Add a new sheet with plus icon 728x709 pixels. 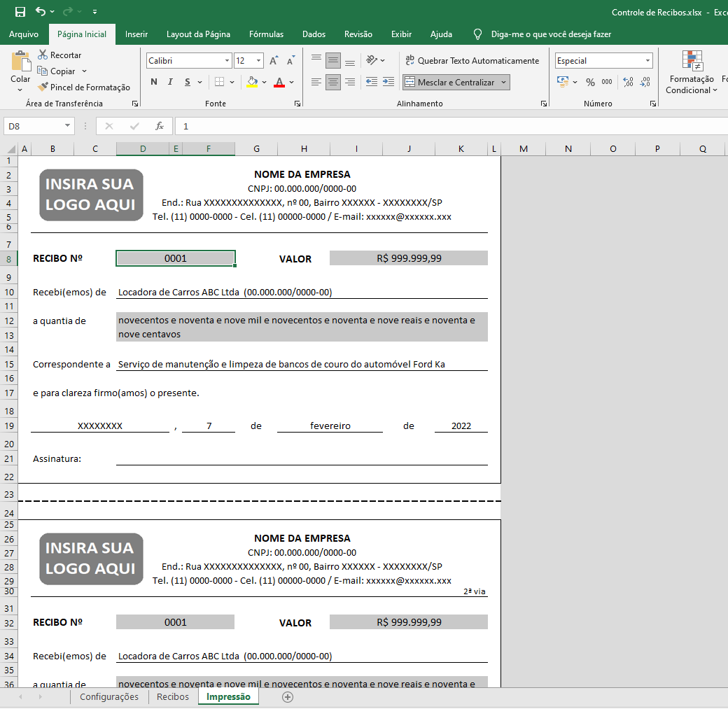point(287,697)
